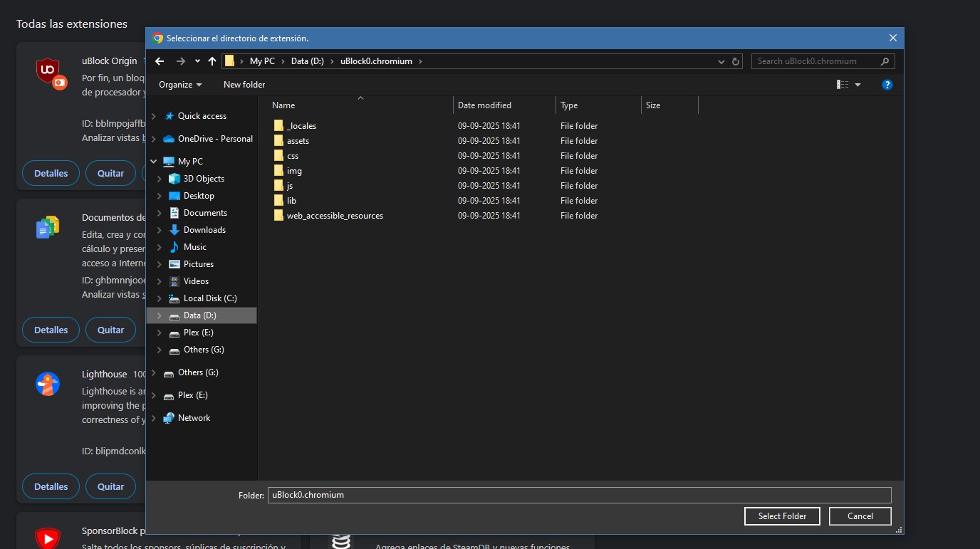Open the _locales folder
Screen dimensions: 980x549
coord(301,126)
